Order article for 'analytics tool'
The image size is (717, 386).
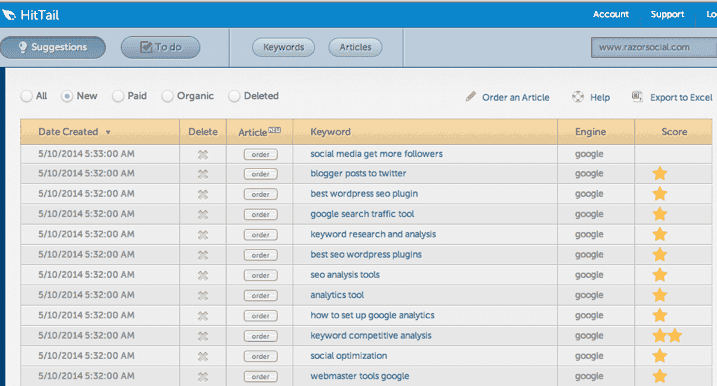tap(261, 296)
